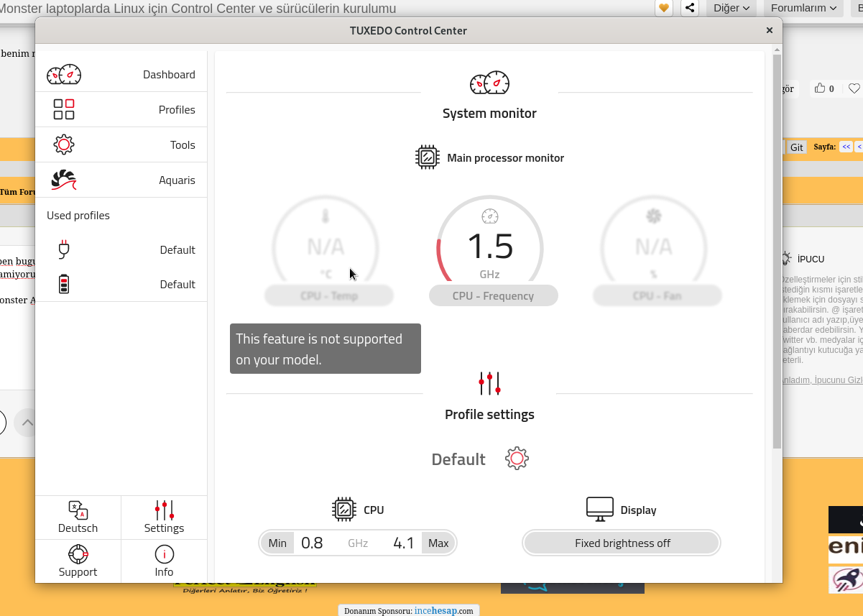The height and width of the screenshot is (616, 863).
Task: Select Aquaris in the sidebar
Action: pos(121,180)
